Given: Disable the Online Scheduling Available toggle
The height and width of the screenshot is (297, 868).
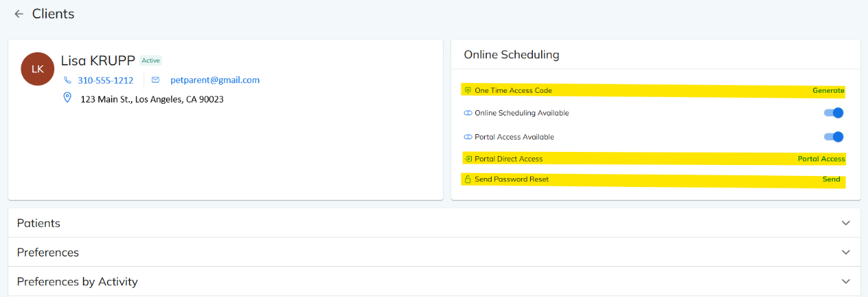Looking at the screenshot, I should (833, 113).
